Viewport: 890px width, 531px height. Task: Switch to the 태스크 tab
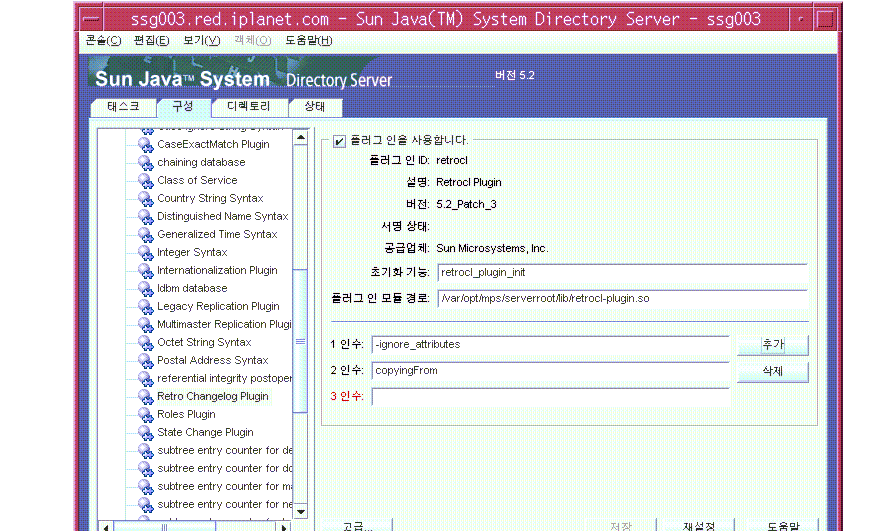[x=123, y=107]
